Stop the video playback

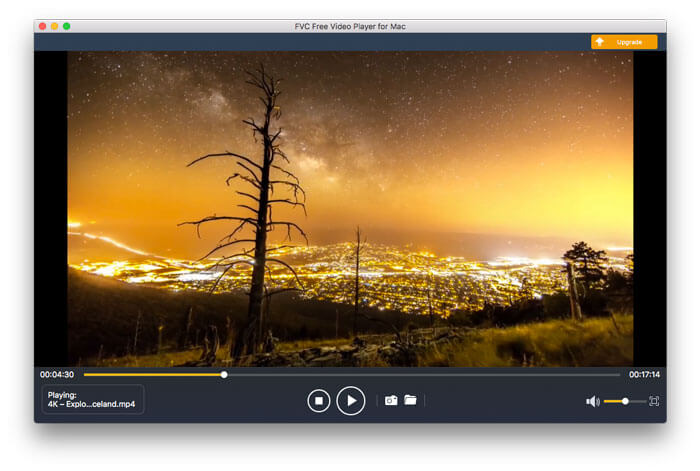pos(318,401)
